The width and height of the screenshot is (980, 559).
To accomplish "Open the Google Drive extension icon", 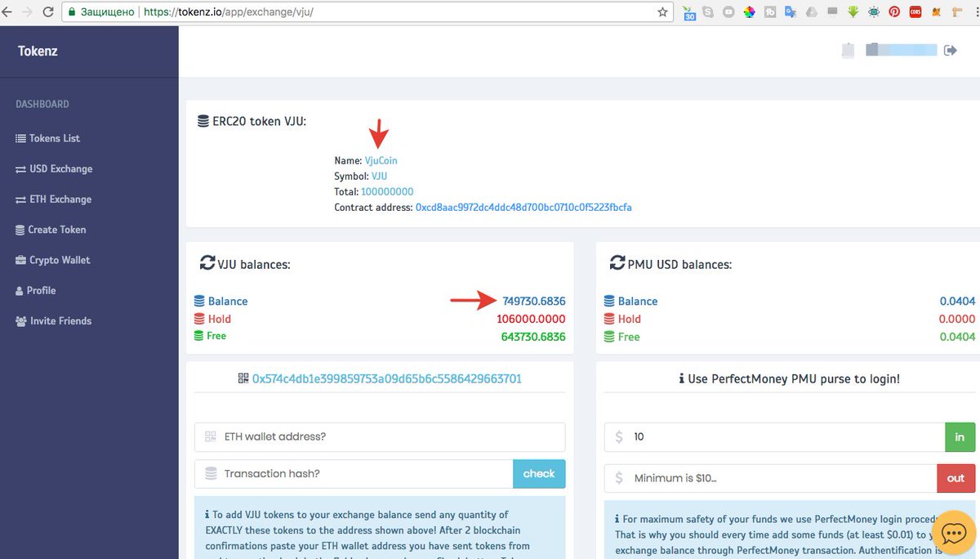I will pyautogui.click(x=811, y=12).
